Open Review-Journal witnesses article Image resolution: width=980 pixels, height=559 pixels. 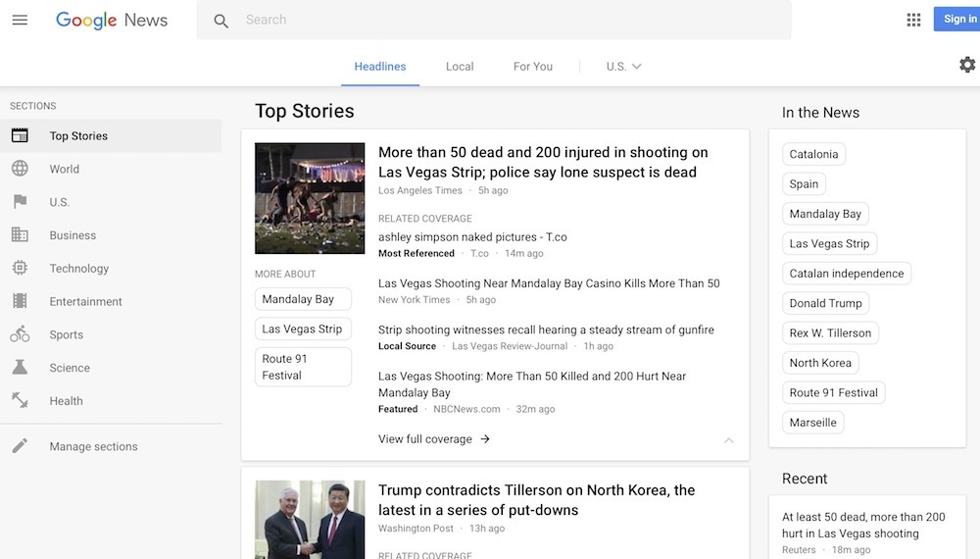pyautogui.click(x=546, y=330)
